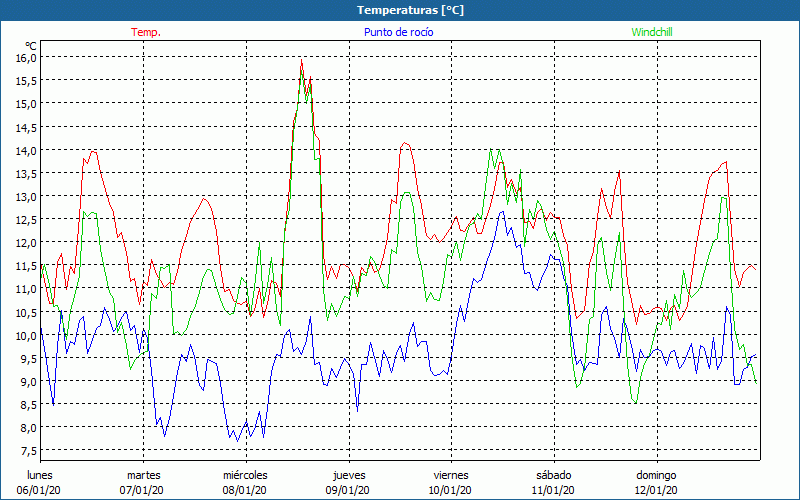Click the 'viernes' day label
Screen dimensions: 800x500
pyautogui.click(x=451, y=475)
